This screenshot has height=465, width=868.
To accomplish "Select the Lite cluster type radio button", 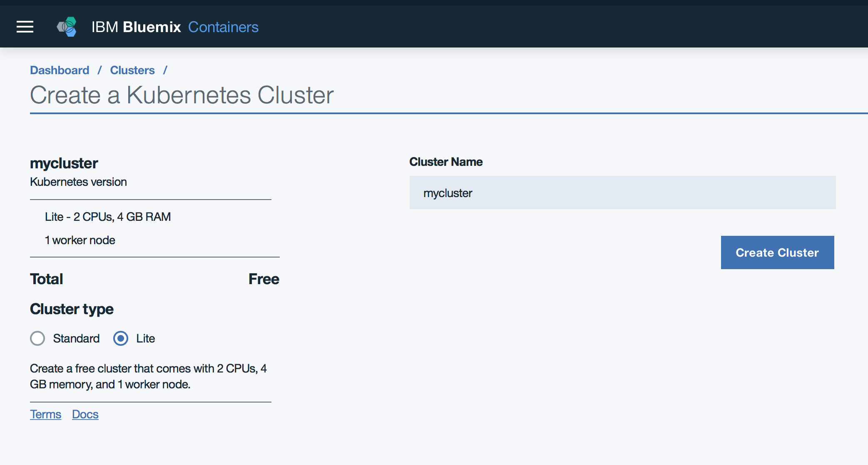I will coord(121,338).
